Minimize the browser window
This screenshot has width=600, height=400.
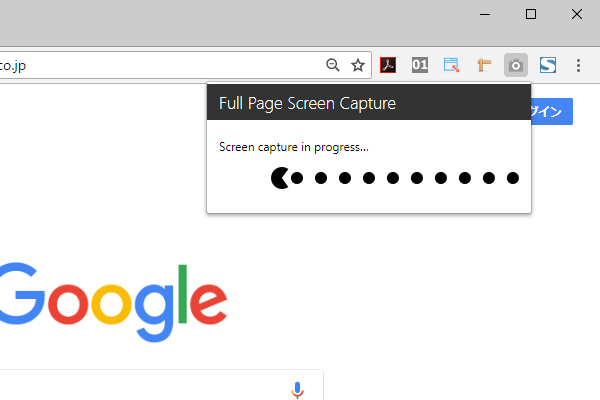(485, 15)
